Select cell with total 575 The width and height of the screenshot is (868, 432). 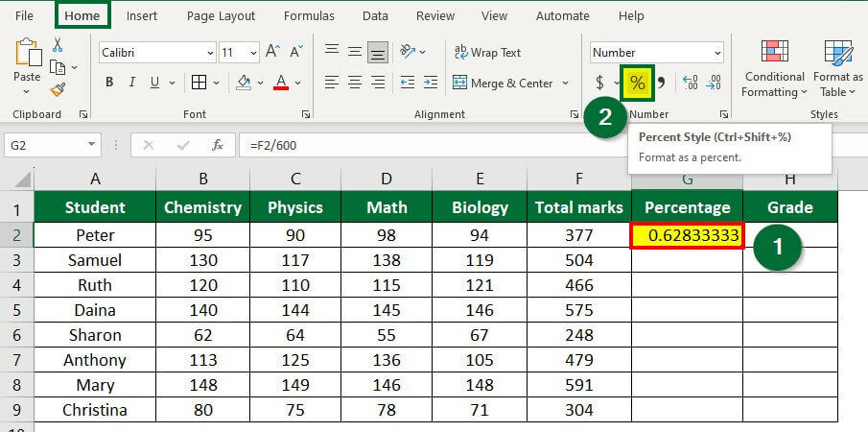[579, 310]
